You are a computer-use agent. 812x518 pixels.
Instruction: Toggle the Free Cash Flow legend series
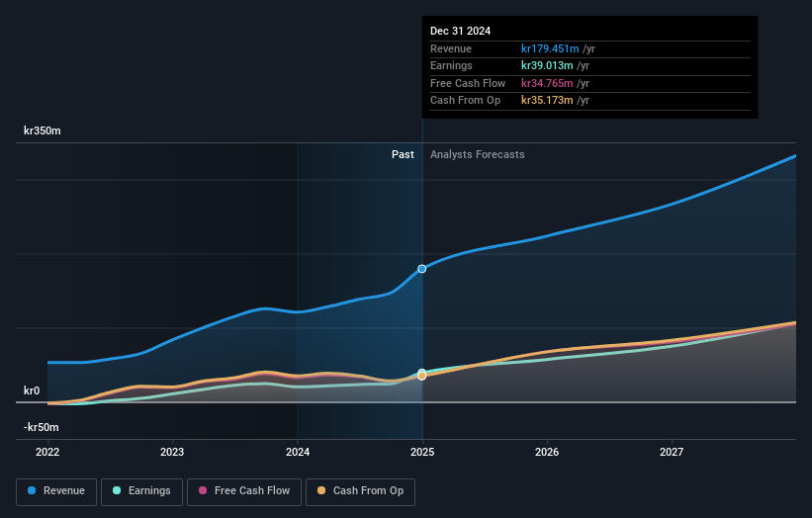244,491
